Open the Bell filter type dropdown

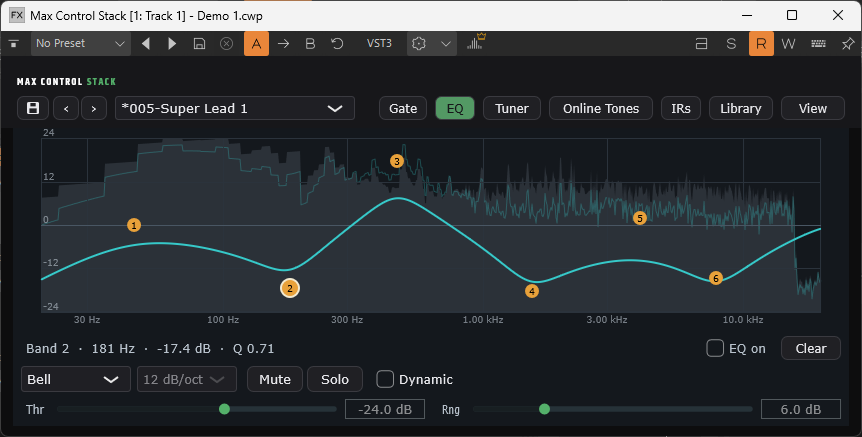pyautogui.click(x=75, y=379)
